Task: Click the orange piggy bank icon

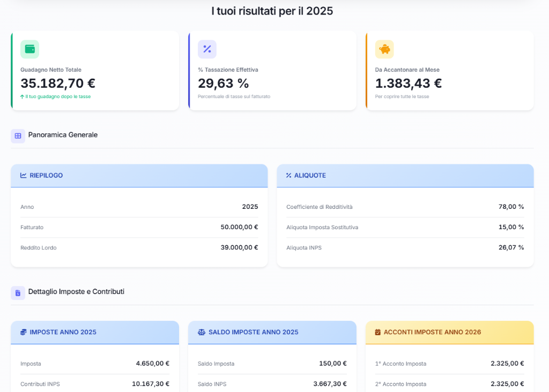Action: coord(384,49)
